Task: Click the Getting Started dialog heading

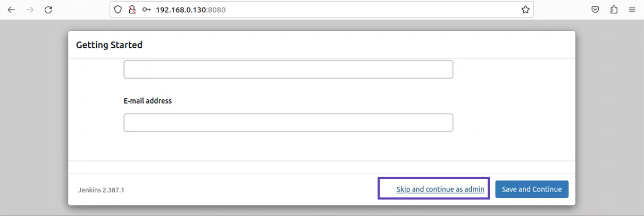Action: click(109, 45)
